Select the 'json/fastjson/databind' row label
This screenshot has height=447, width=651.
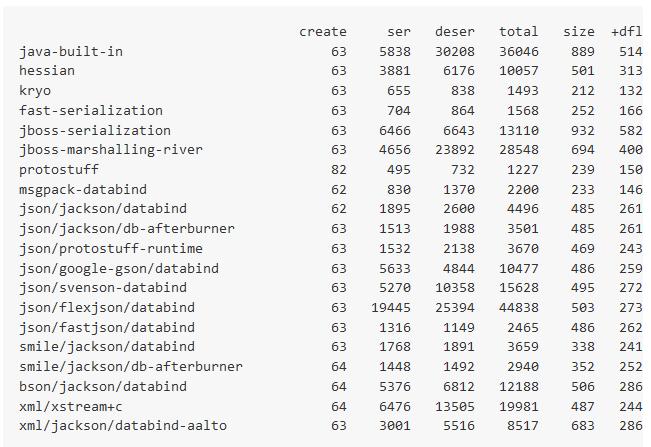pyautogui.click(x=107, y=327)
